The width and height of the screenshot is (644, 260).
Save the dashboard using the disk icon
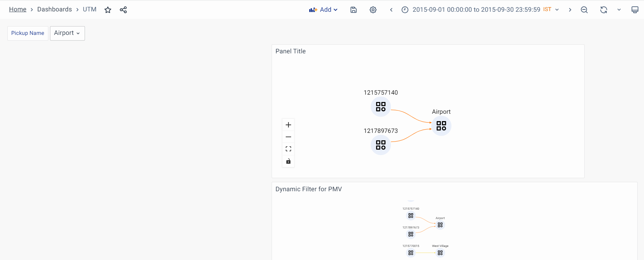[353, 10]
